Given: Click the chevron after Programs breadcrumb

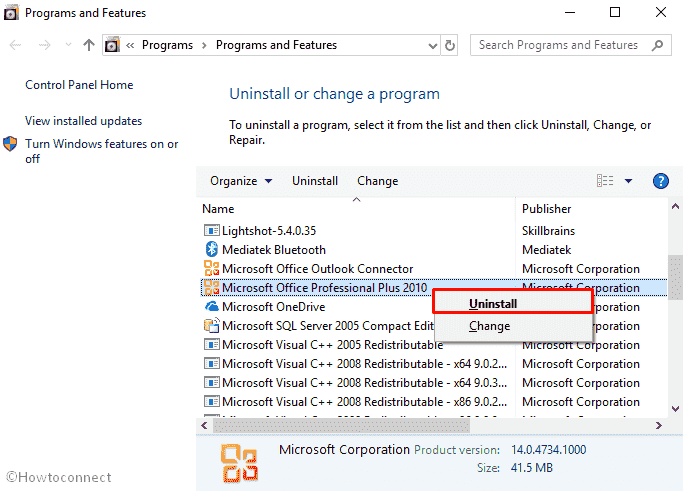Looking at the screenshot, I should [x=204, y=45].
